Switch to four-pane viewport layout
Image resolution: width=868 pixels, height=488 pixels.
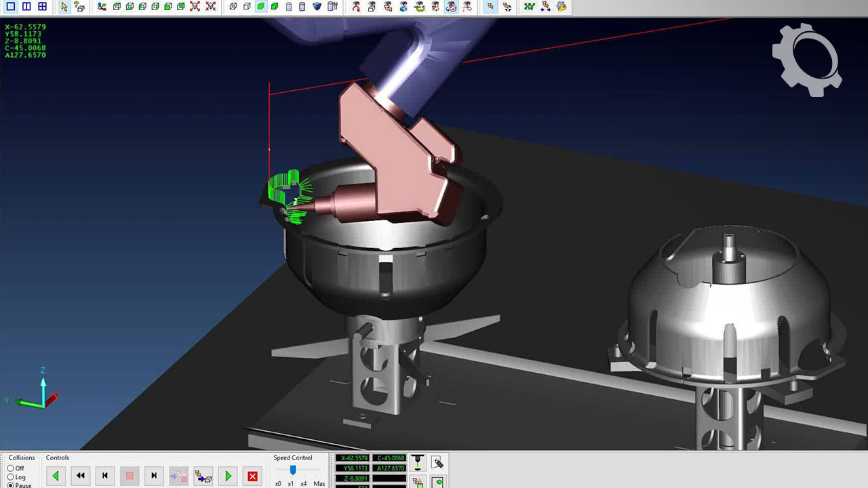[42, 7]
